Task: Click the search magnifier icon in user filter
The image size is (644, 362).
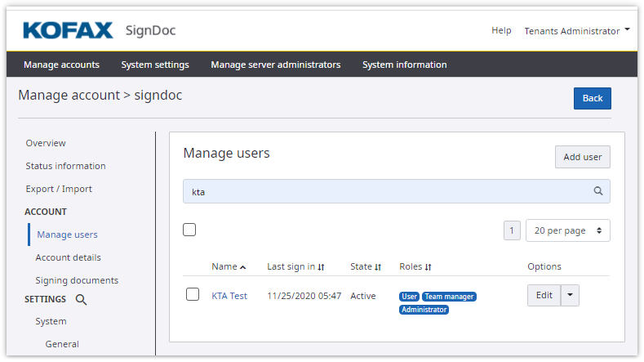Action: [x=598, y=191]
